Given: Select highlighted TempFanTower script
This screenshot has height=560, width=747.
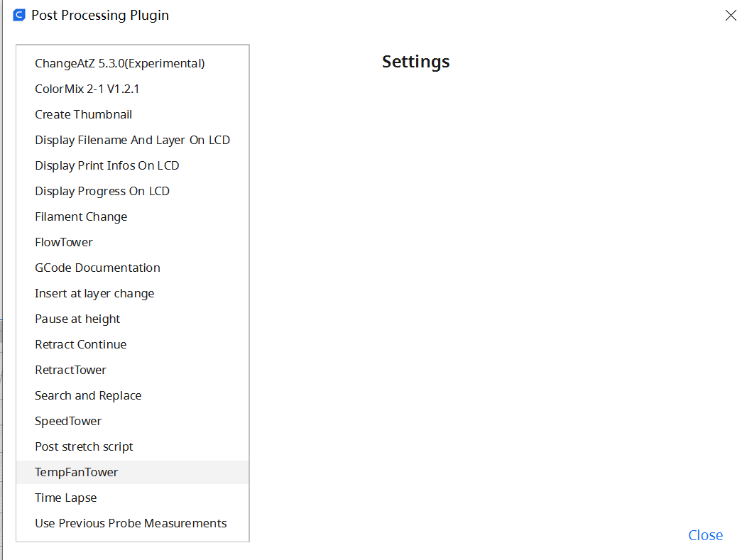Looking at the screenshot, I should pyautogui.click(x=133, y=473).
